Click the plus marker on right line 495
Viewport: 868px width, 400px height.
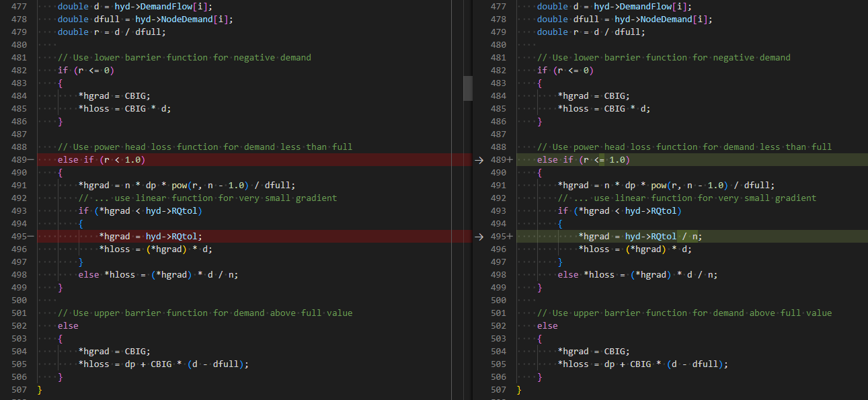coord(510,237)
